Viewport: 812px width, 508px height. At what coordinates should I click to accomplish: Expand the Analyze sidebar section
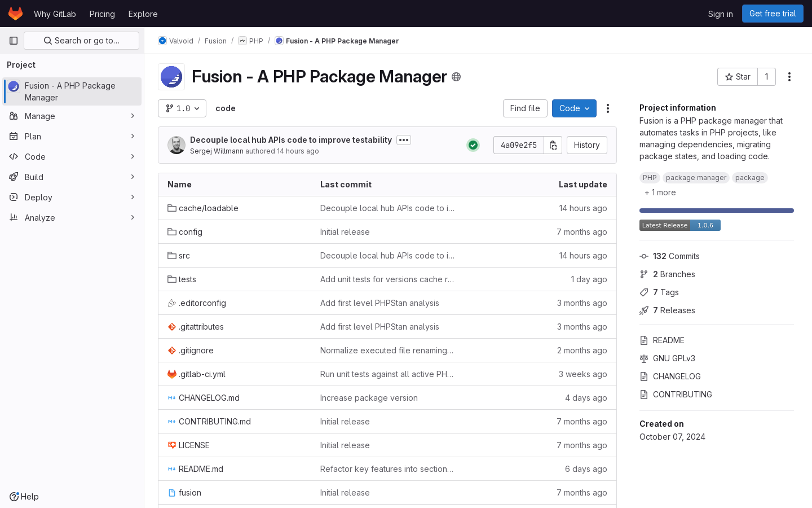72,218
